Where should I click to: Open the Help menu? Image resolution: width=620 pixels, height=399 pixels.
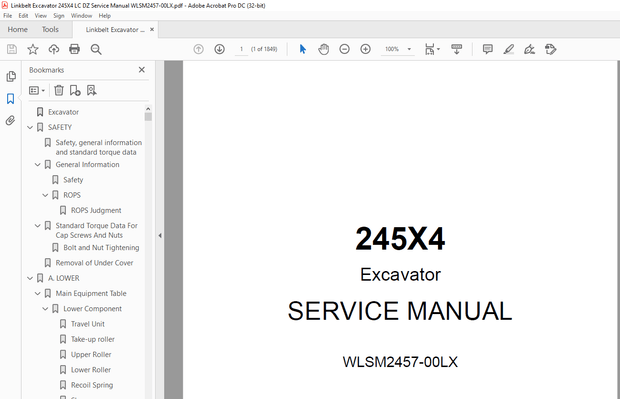[104, 16]
